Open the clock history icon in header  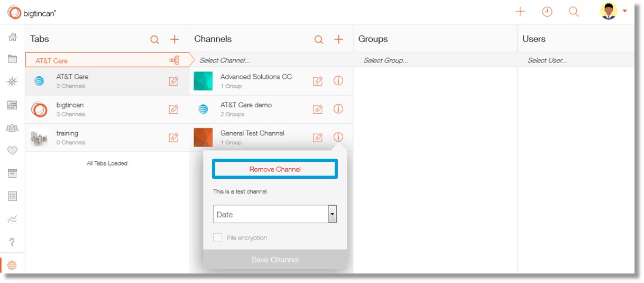coord(547,12)
